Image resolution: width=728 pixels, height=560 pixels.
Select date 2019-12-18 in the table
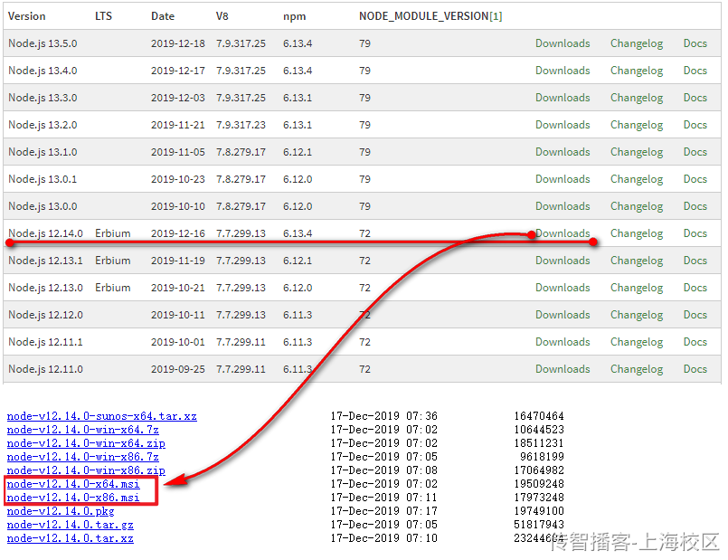[178, 43]
